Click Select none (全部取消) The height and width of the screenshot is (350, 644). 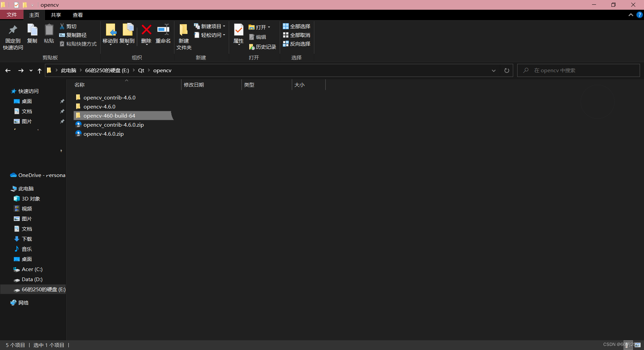click(297, 35)
